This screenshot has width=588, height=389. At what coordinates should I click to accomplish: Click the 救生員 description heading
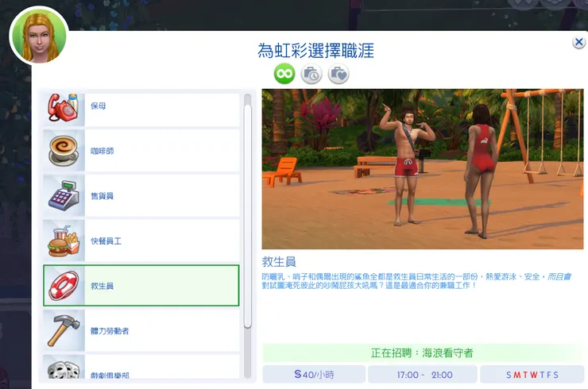pos(279,261)
